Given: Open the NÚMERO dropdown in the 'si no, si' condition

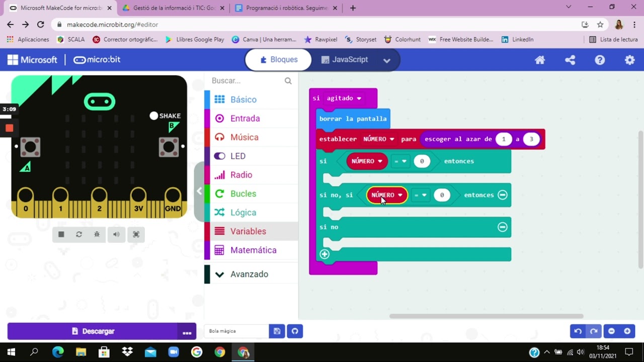Looking at the screenshot, I should point(387,195).
